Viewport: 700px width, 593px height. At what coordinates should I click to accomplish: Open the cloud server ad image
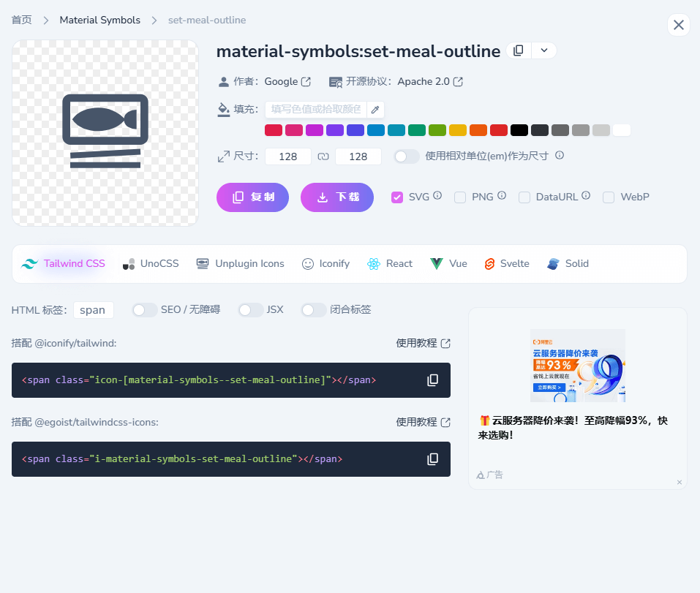pos(578,366)
